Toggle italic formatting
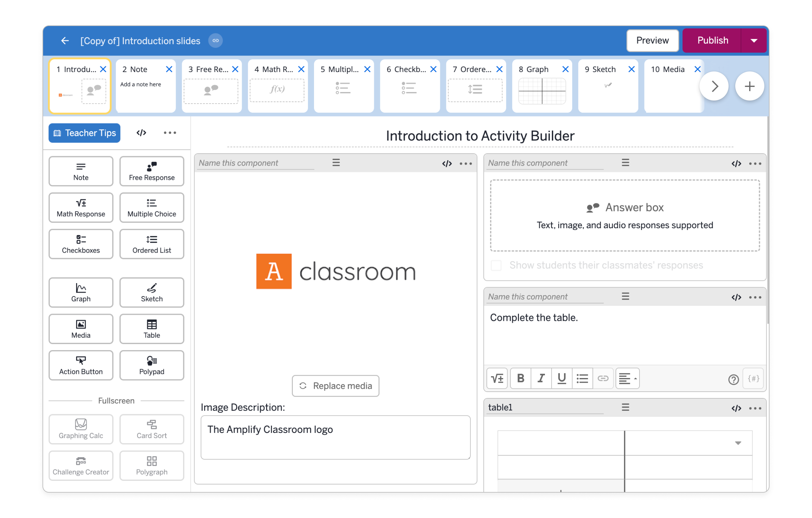This screenshot has width=812, height=518. coord(541,379)
